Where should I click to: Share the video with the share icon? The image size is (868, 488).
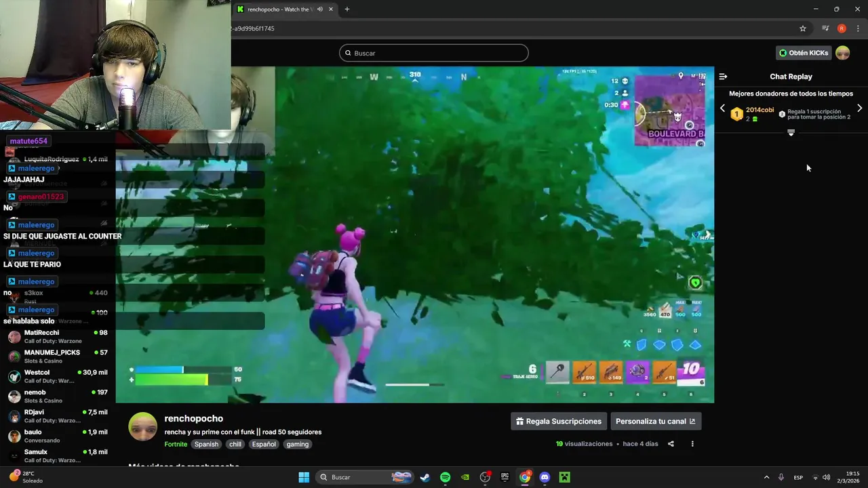pos(671,444)
